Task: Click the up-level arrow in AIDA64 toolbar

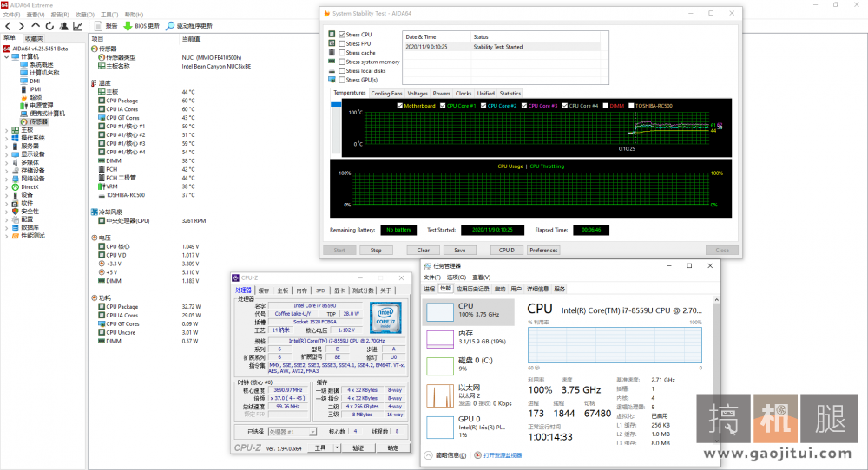Action: pyautogui.click(x=36, y=26)
